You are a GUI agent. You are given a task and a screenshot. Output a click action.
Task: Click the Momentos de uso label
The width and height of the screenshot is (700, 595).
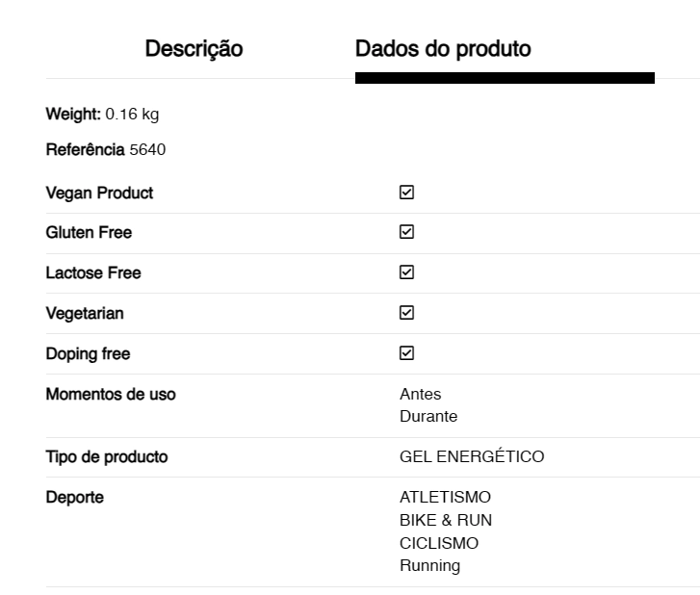pos(111,394)
